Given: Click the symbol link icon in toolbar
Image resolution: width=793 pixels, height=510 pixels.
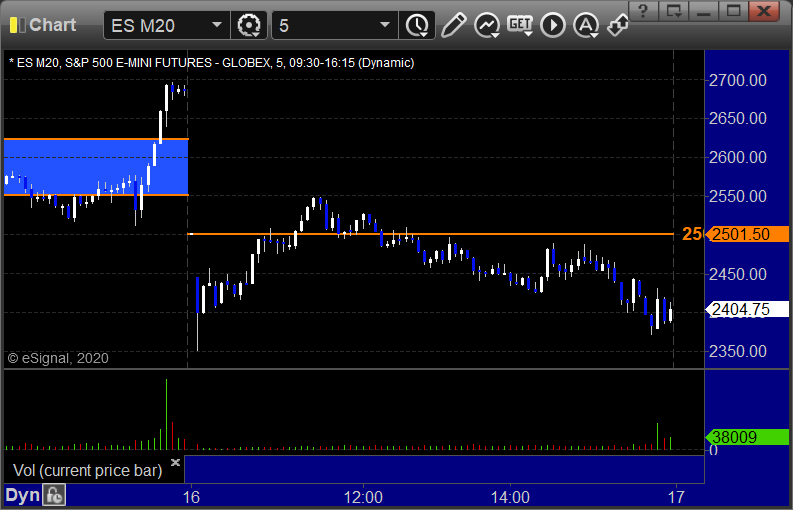Looking at the screenshot, I should tap(618, 25).
